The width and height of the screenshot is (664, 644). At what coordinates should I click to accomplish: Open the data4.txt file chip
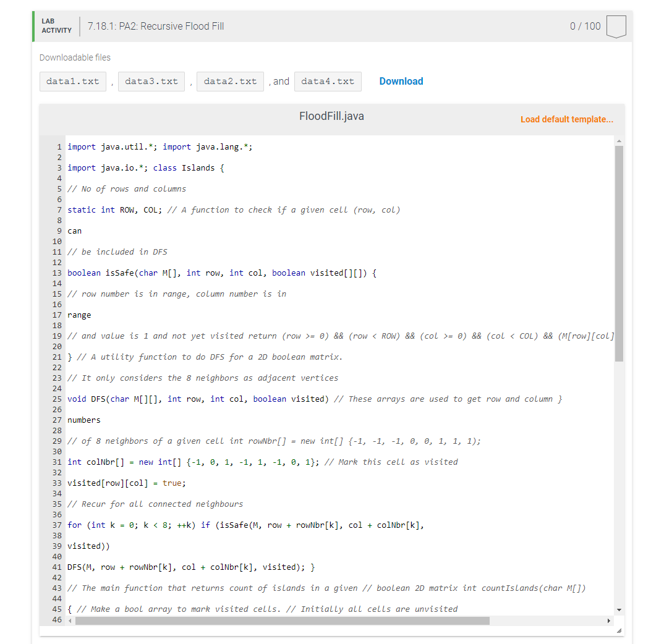coord(328,82)
